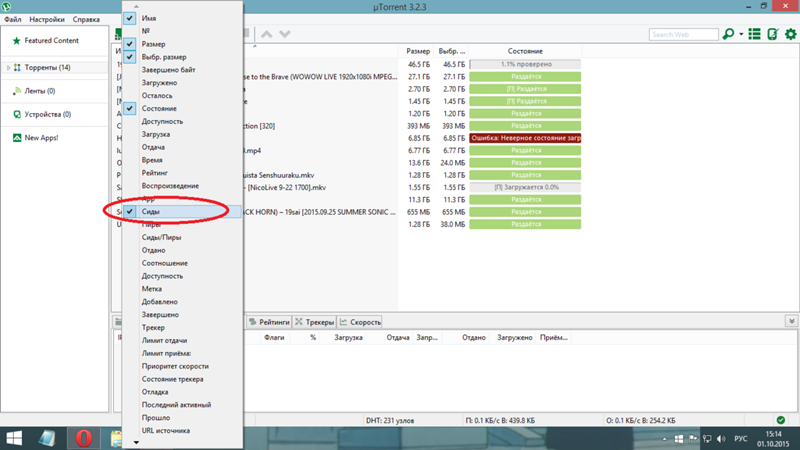
Task: Sort peers by the Флаги column header
Action: click(x=274, y=337)
